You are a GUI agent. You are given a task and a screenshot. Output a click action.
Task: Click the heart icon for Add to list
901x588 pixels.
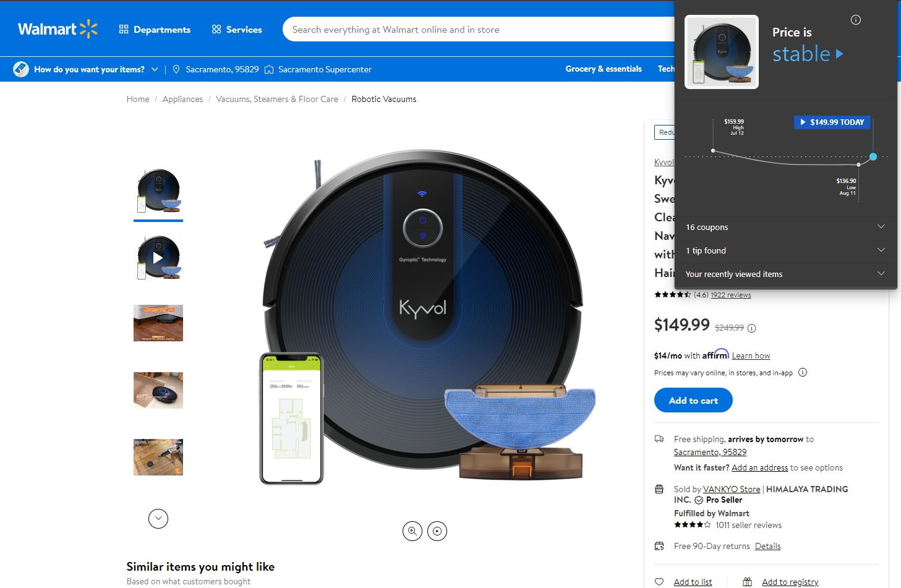pos(659,582)
